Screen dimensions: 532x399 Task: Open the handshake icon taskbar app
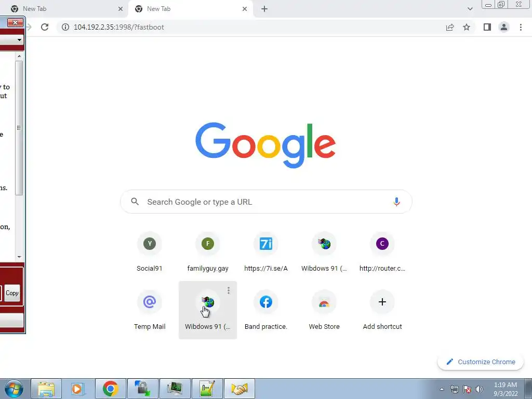coord(240,389)
